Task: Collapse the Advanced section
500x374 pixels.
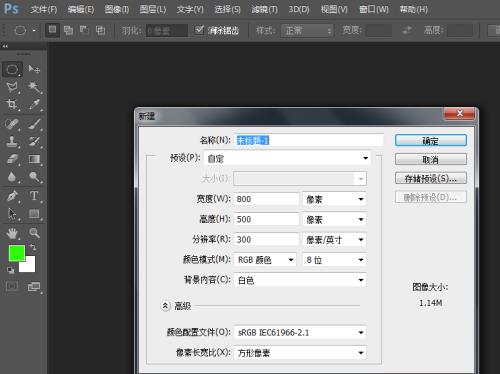Action: [x=165, y=305]
